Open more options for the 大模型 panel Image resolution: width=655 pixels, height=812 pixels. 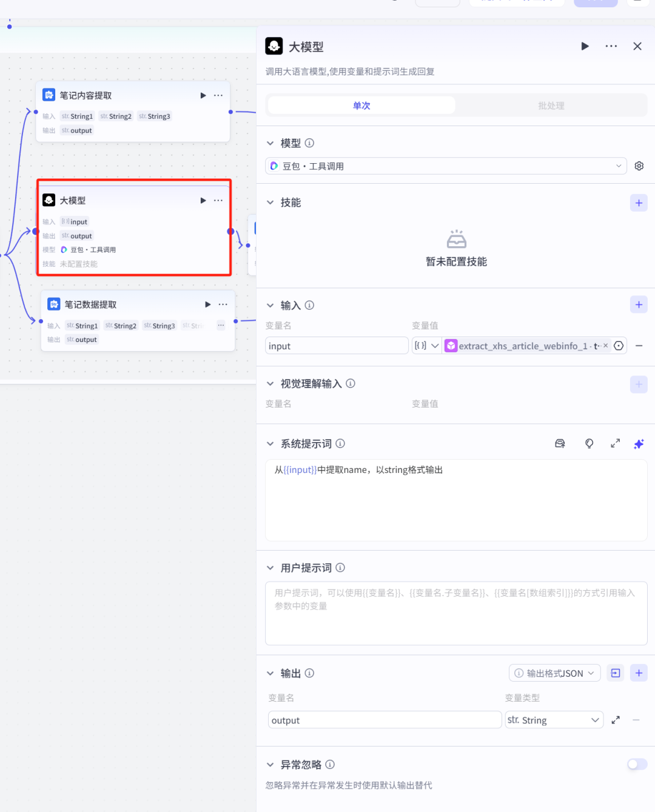tap(611, 46)
